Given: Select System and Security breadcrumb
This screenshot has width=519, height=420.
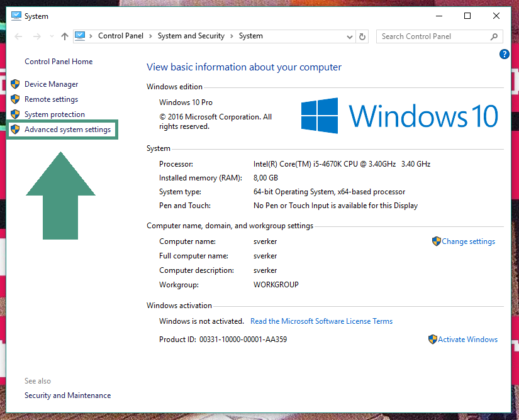Looking at the screenshot, I should tap(191, 36).
